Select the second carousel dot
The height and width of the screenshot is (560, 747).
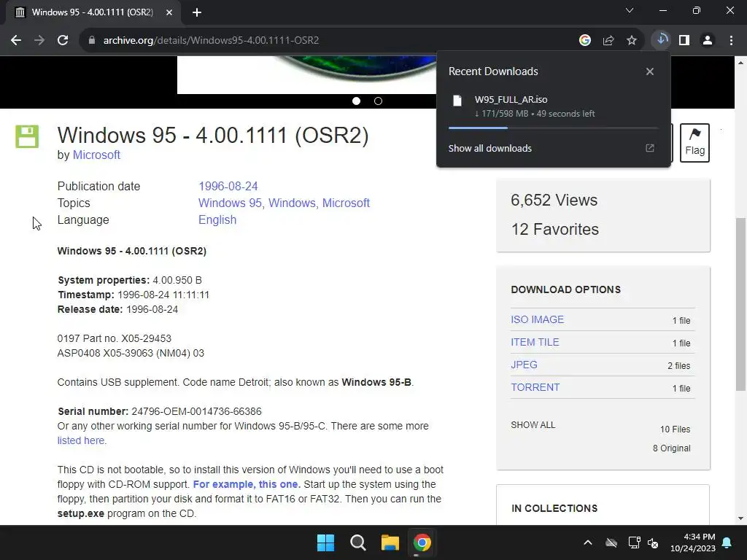click(x=379, y=101)
